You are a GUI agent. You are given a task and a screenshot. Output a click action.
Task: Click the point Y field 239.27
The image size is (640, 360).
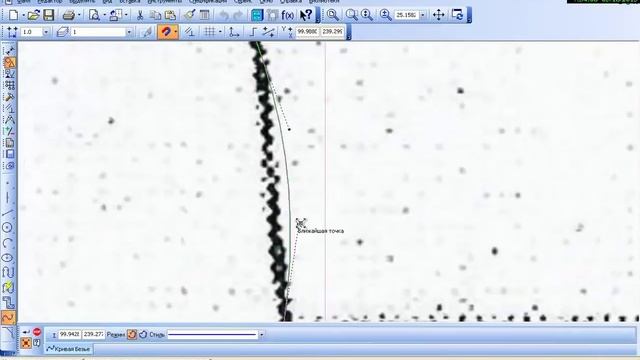point(93,334)
